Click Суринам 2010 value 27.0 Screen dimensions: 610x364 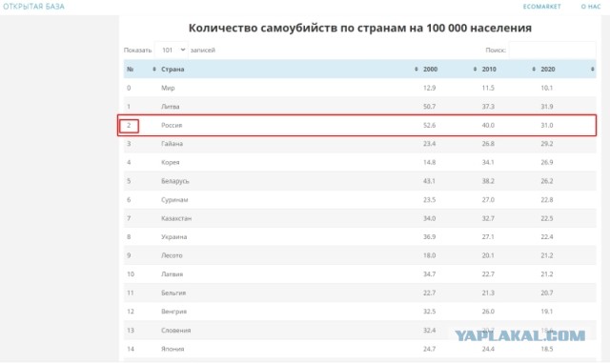(x=488, y=199)
